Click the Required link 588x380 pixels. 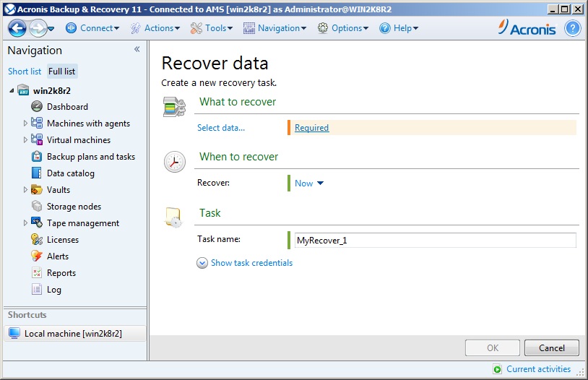tap(311, 128)
